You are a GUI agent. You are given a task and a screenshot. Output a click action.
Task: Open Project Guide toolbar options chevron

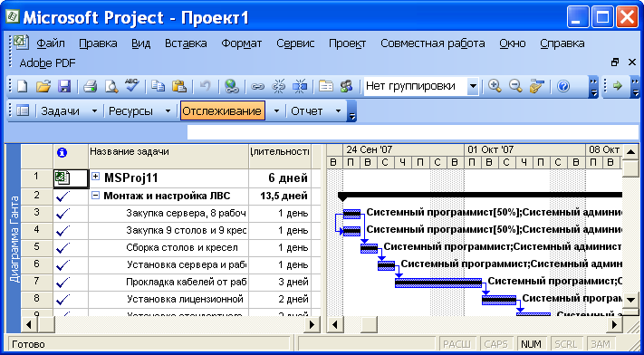click(x=352, y=111)
